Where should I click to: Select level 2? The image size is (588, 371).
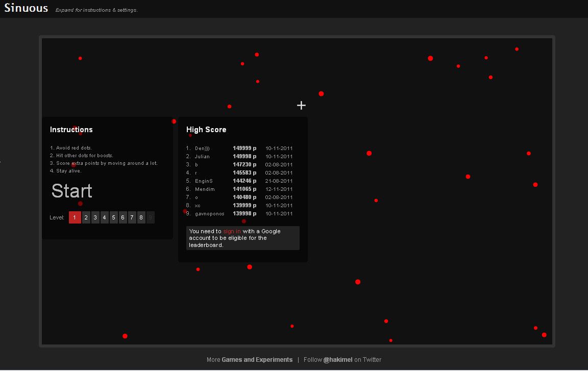(86, 217)
